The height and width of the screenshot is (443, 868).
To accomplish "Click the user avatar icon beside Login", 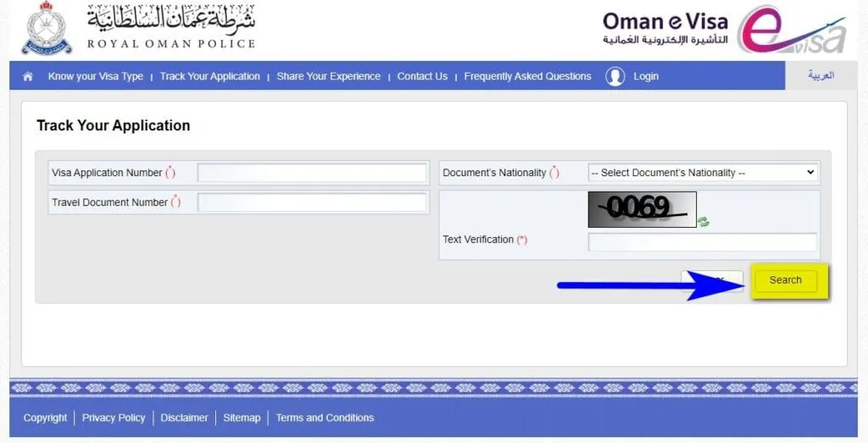I will click(615, 76).
